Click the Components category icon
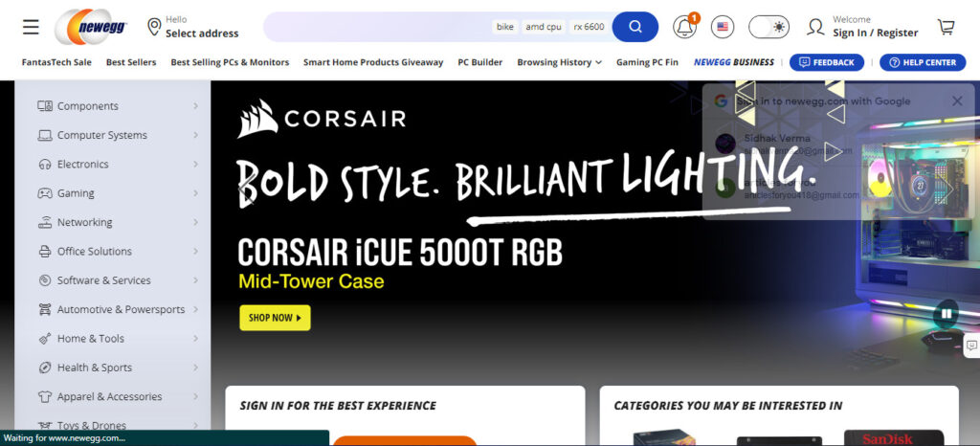 [45, 106]
